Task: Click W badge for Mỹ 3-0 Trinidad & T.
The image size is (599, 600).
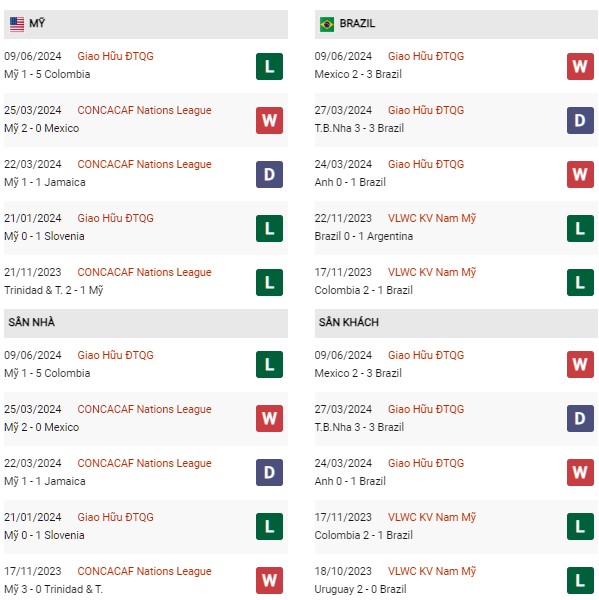Action: [269, 580]
